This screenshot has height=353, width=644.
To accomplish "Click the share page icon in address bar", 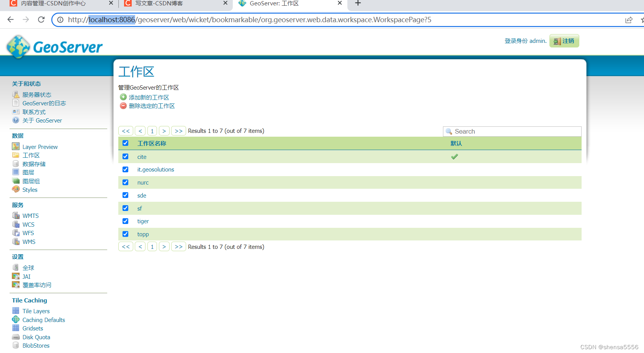I will click(x=629, y=20).
